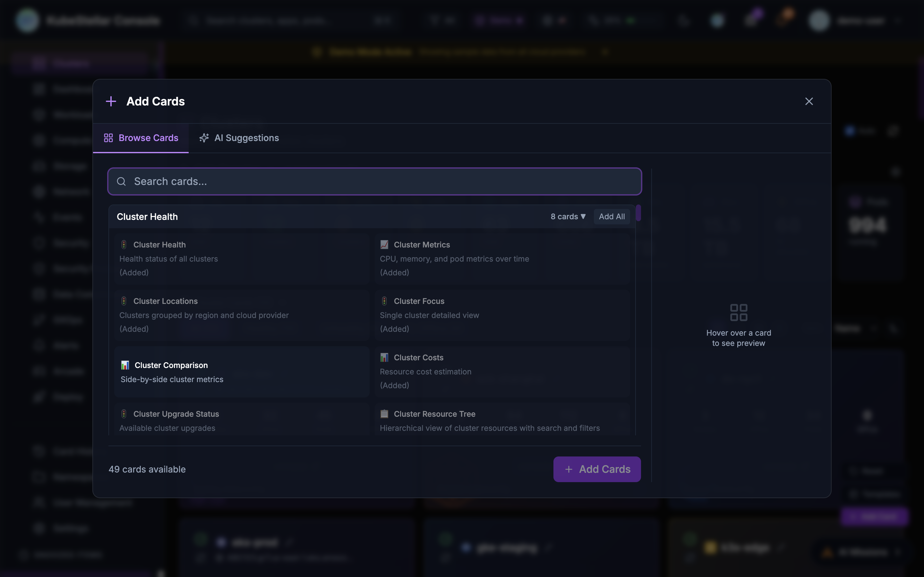The height and width of the screenshot is (577, 924).
Task: Click the purple card list scrollbar thumb
Action: point(638,213)
